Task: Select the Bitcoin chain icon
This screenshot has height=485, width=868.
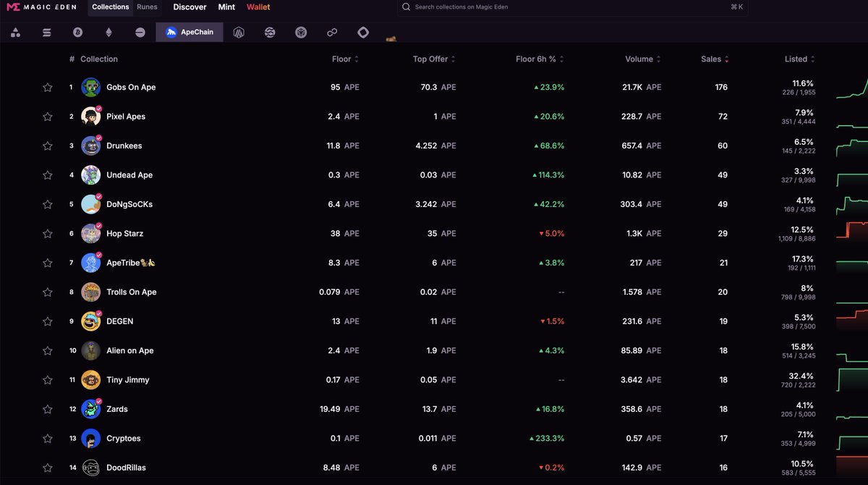Action: coord(77,32)
